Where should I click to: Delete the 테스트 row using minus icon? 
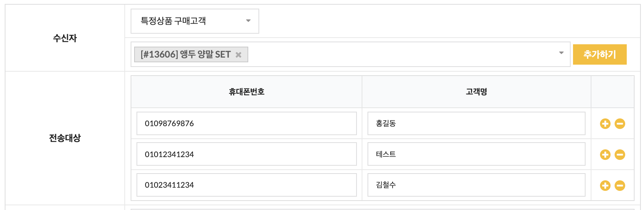coord(620,155)
